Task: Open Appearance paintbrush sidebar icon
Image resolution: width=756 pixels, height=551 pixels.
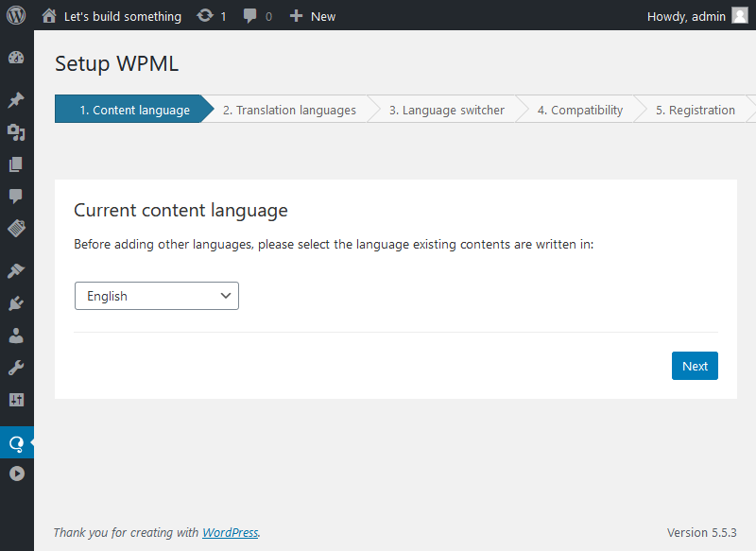Action: (x=16, y=270)
